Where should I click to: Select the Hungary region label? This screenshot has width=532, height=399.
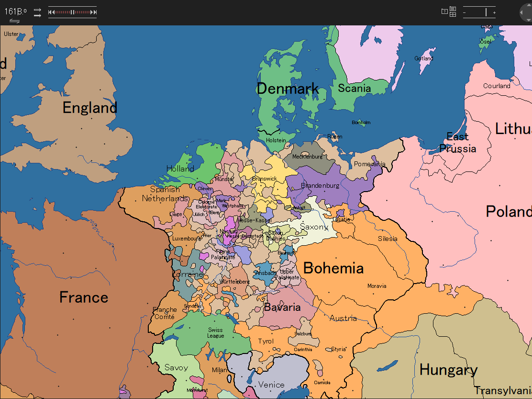pyautogui.click(x=448, y=370)
